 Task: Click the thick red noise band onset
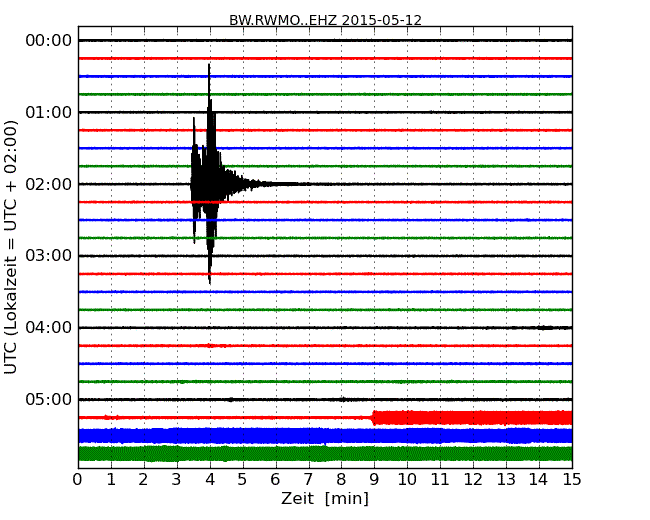pos(374,418)
